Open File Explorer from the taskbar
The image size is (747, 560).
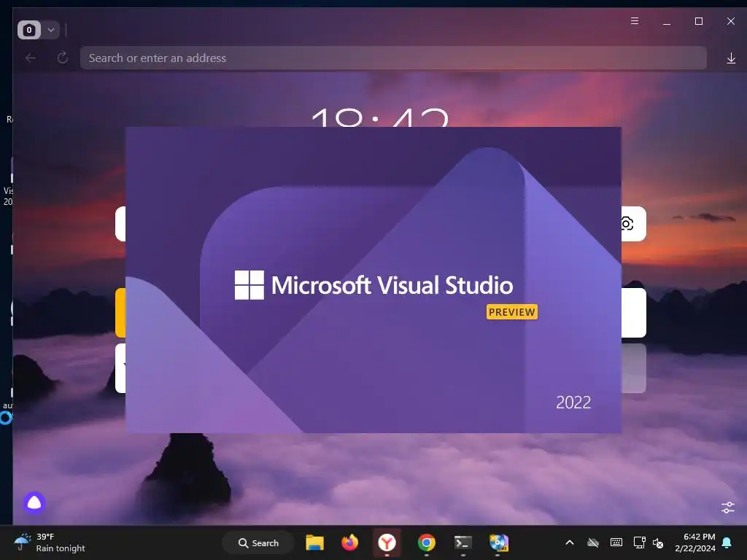click(x=314, y=542)
